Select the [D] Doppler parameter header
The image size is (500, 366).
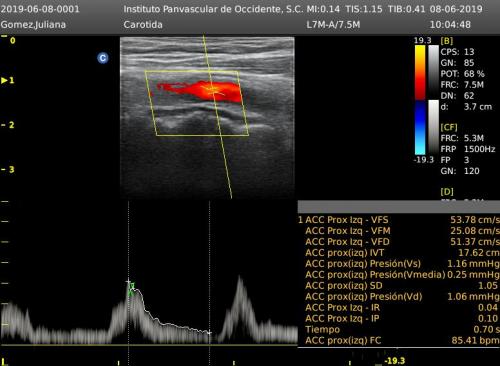[x=447, y=192]
